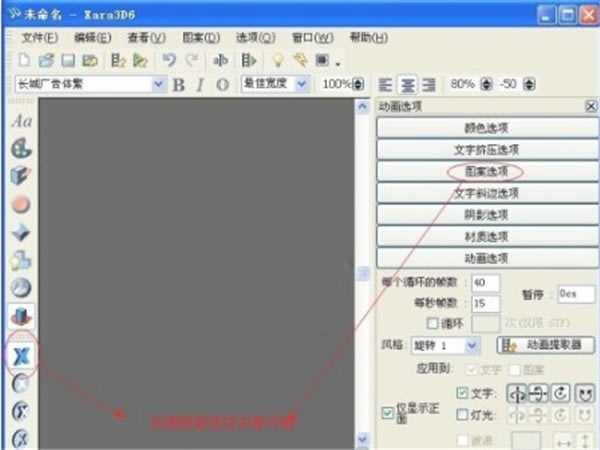This screenshot has height=450, width=600.
Task: Open the shadow tool in sidebar
Action: 21,260
